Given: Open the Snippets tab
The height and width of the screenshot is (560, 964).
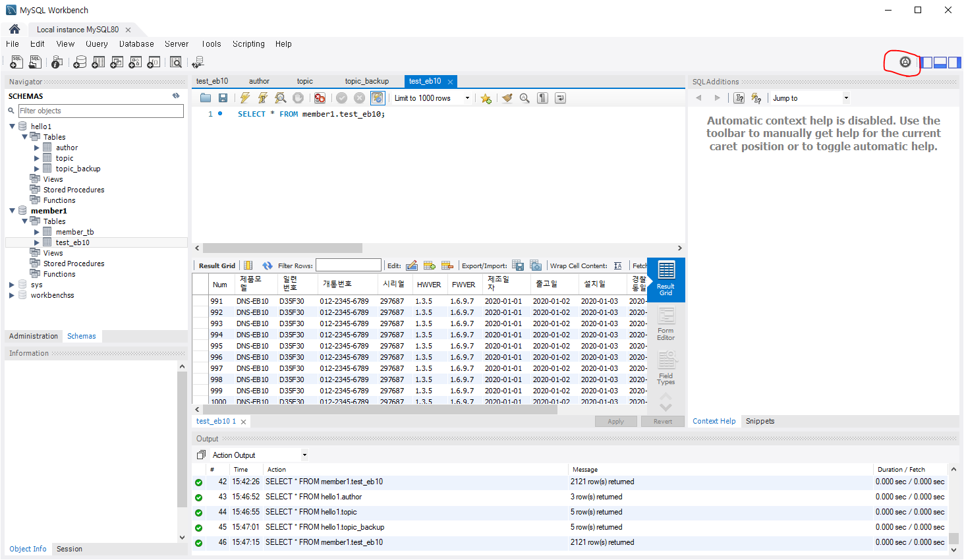Looking at the screenshot, I should coord(760,421).
